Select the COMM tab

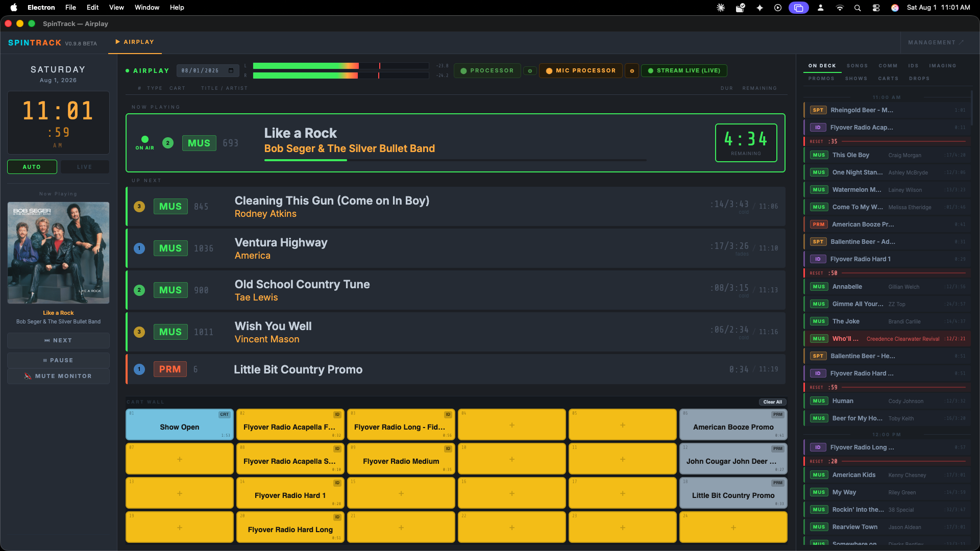888,66
